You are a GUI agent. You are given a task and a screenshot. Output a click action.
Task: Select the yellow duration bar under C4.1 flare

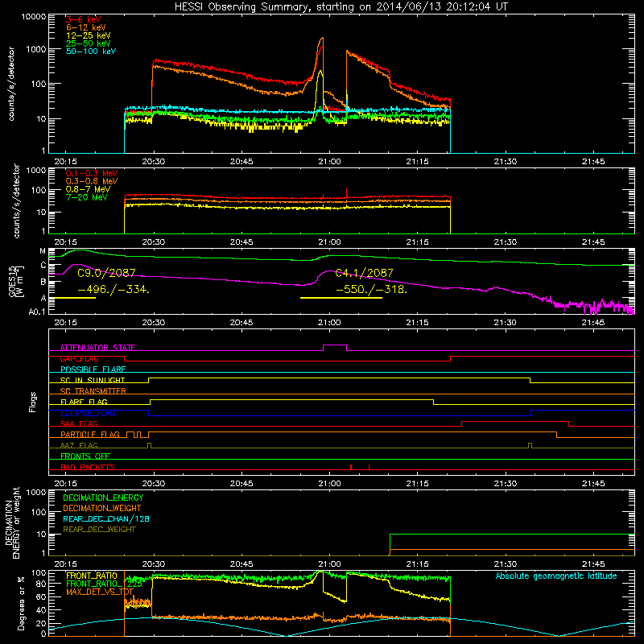(x=341, y=298)
